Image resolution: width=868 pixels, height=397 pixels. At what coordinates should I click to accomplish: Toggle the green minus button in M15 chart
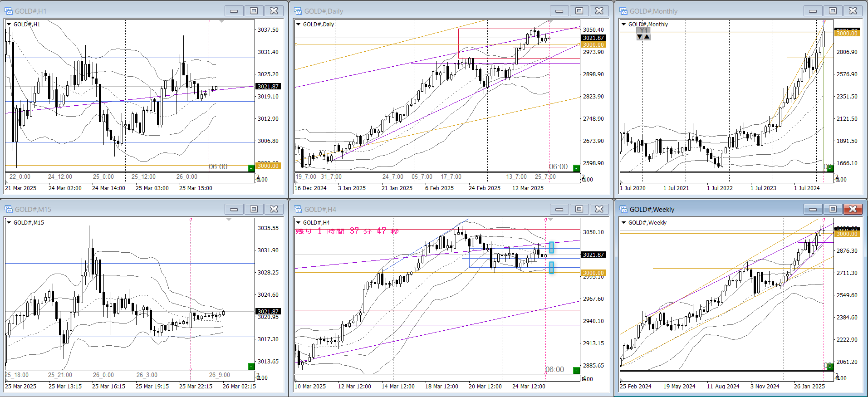point(251,366)
